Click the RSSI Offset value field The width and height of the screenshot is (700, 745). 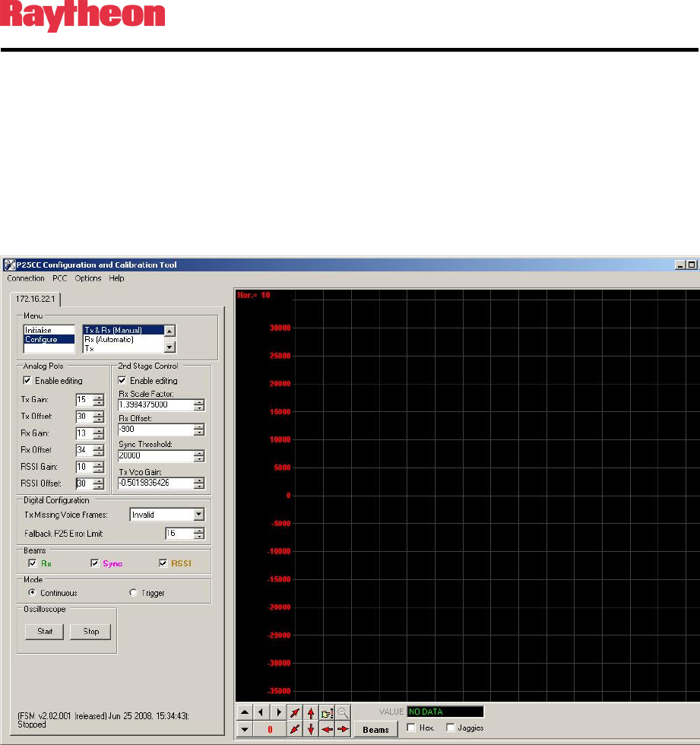click(x=84, y=483)
